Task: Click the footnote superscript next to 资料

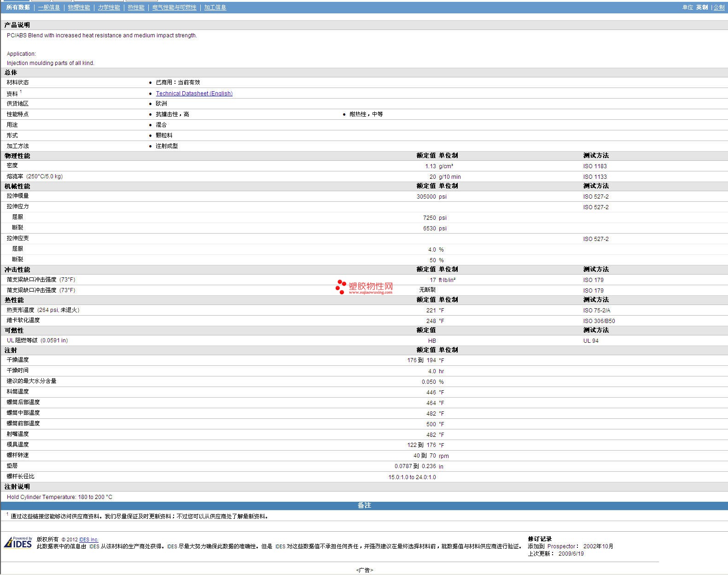Action: pyautogui.click(x=21, y=92)
